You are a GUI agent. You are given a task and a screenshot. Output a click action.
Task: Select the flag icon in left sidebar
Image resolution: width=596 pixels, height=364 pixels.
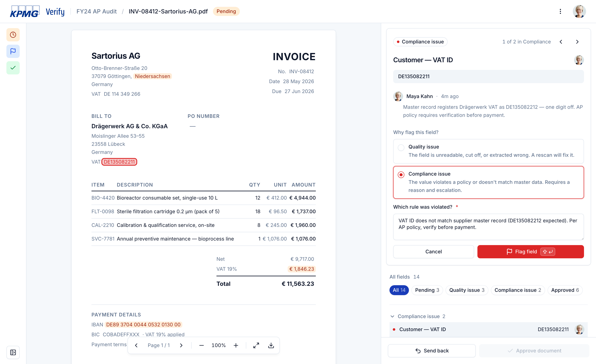click(13, 51)
